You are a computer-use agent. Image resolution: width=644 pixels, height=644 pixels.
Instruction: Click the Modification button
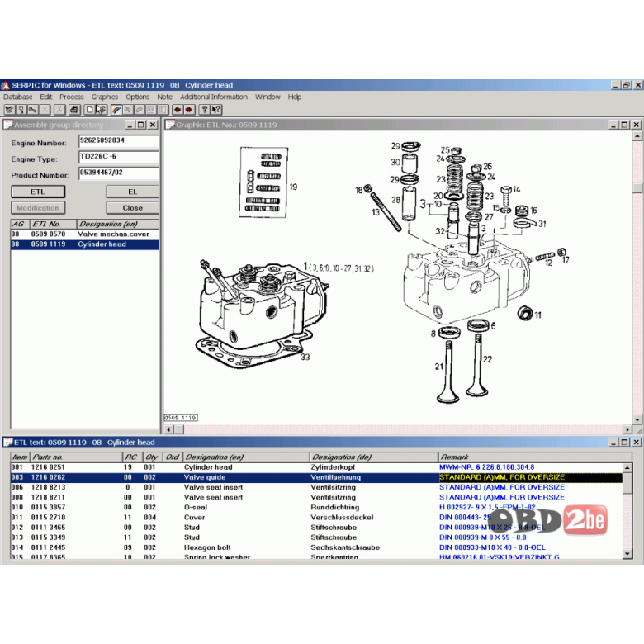38,208
